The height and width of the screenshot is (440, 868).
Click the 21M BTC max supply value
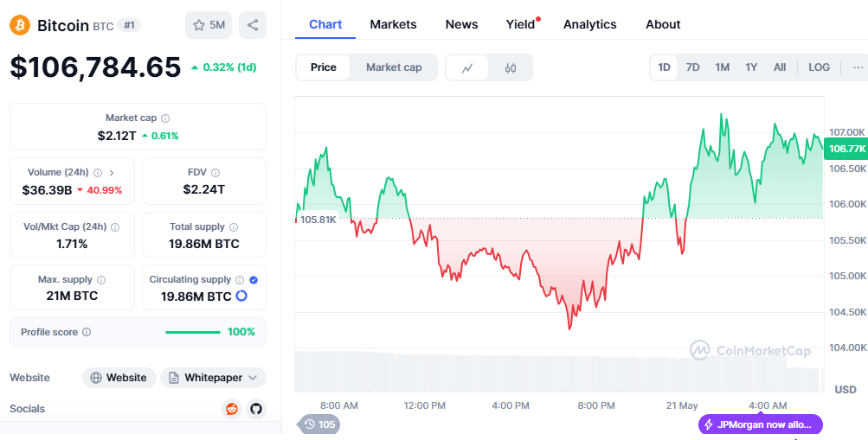72,296
